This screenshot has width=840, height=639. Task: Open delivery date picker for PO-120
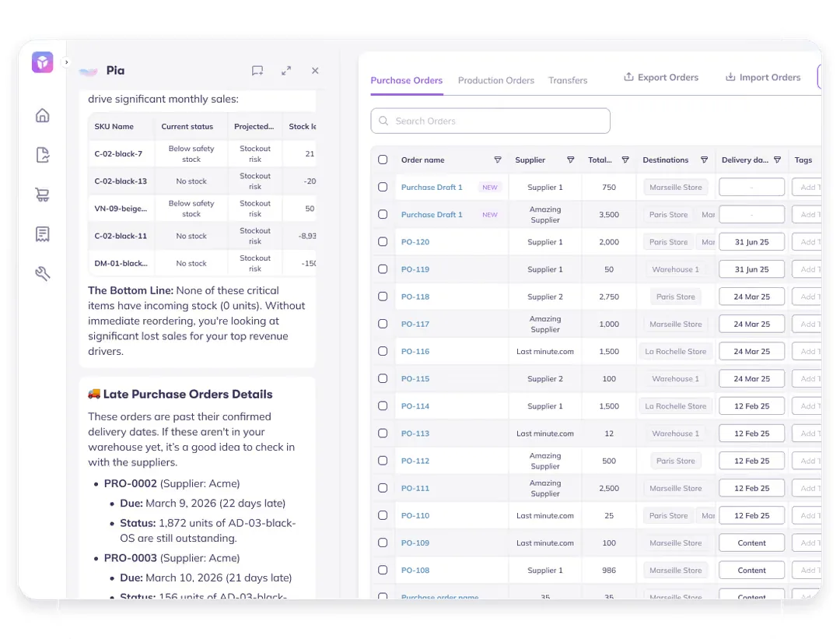[x=751, y=242]
